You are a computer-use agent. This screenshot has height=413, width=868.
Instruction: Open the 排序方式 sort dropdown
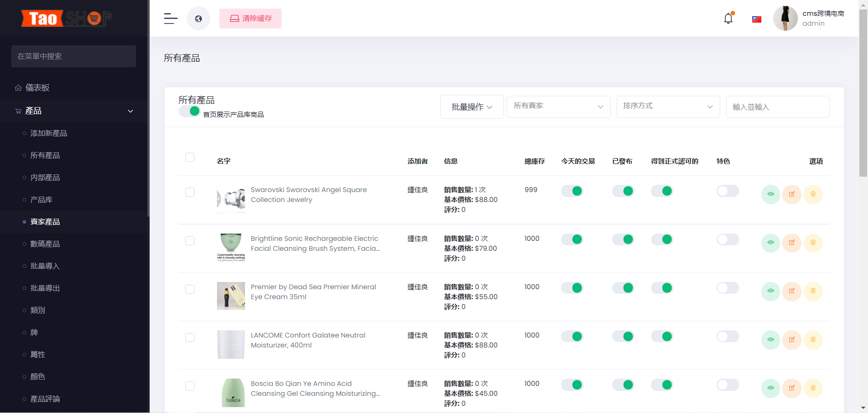668,107
